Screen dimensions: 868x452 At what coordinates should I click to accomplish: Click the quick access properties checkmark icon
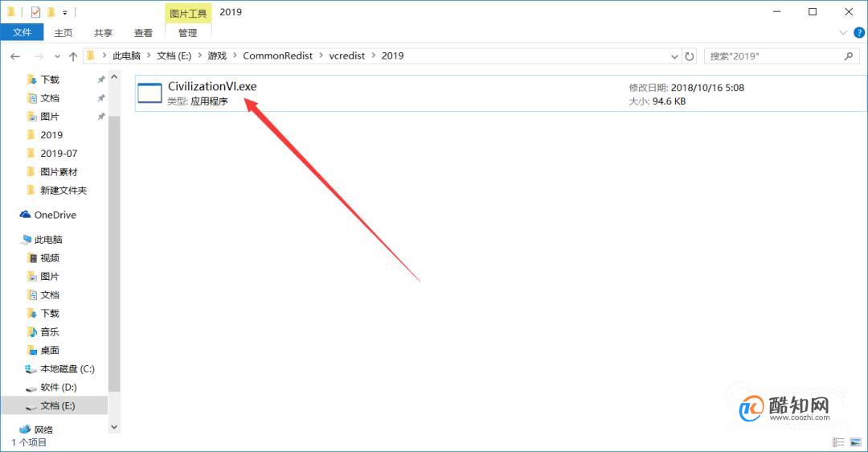[x=35, y=11]
